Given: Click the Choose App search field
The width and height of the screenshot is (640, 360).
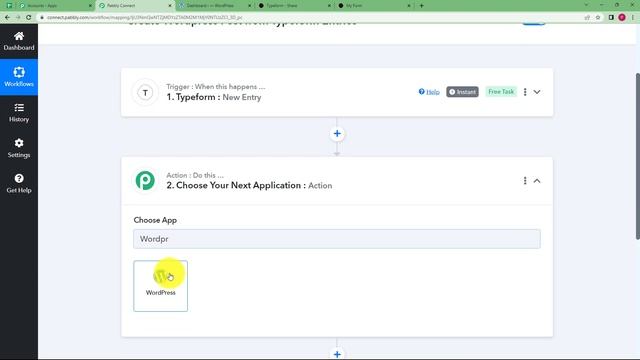Looking at the screenshot, I should pyautogui.click(x=337, y=239).
